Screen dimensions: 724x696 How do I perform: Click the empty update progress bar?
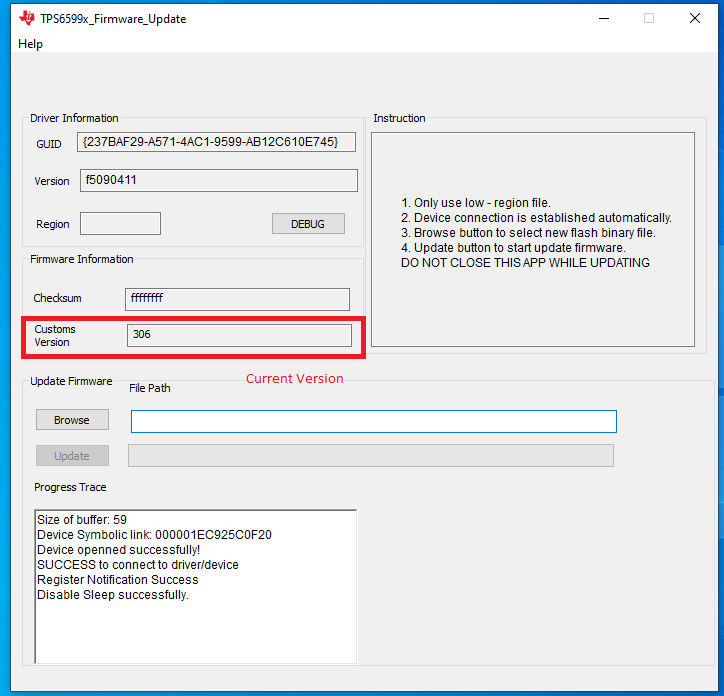[370, 456]
